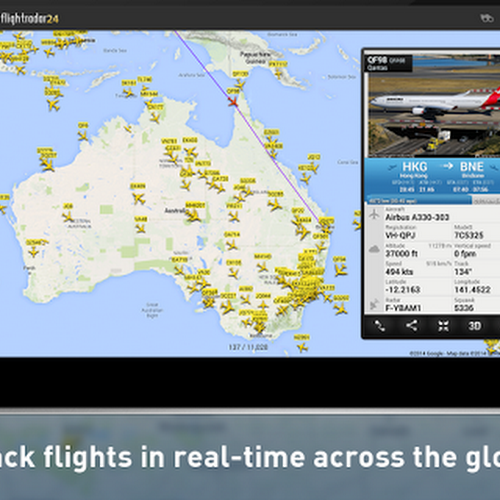The image size is (500, 500).
Task: Click the latitude value -12.2163
Action: point(403,289)
